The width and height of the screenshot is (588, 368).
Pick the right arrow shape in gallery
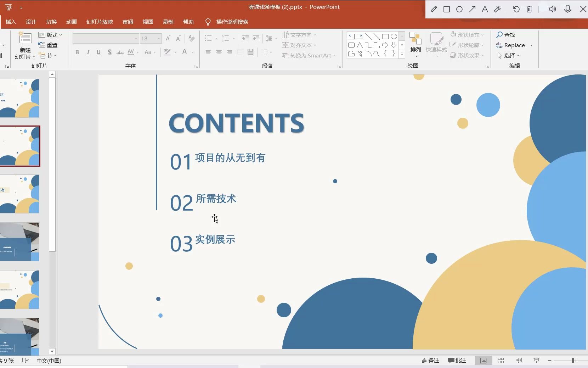click(385, 45)
